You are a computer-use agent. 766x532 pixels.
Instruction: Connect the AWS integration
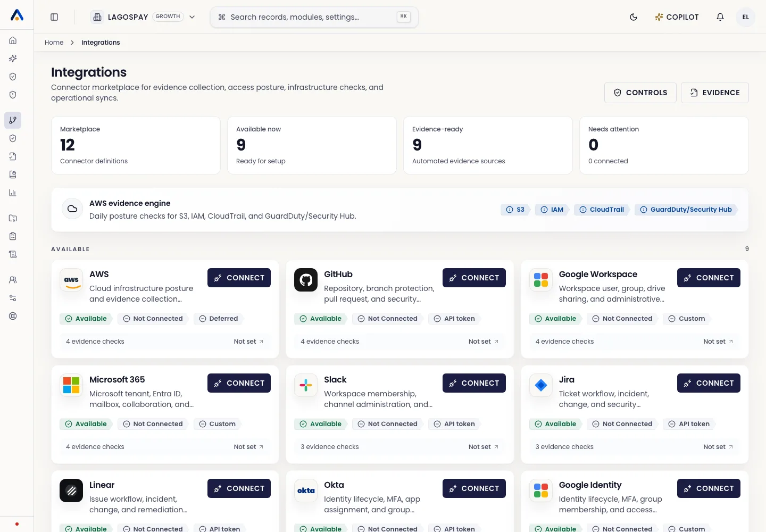[x=239, y=278]
